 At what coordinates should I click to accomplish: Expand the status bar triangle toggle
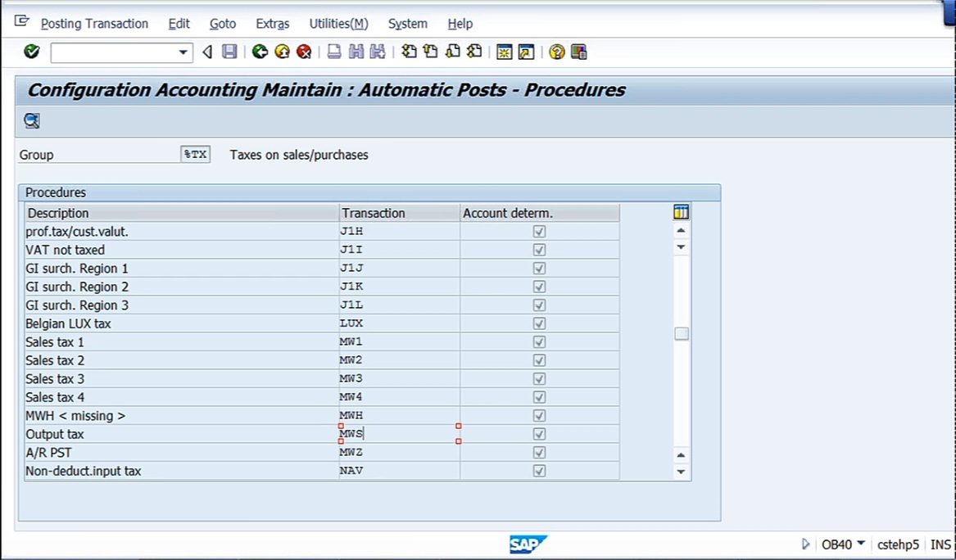[806, 544]
